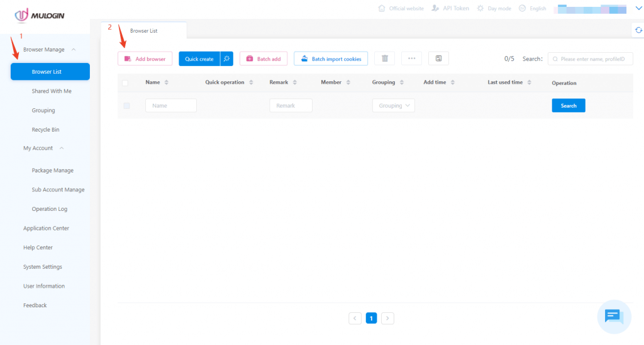
Task: Open Shared With Me in sidebar
Action: pyautogui.click(x=52, y=91)
